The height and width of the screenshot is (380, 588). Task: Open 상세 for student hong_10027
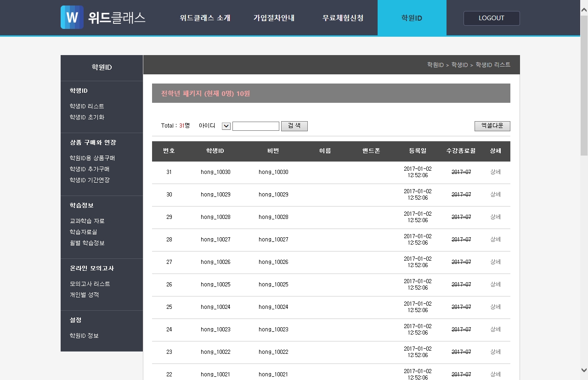click(x=495, y=240)
